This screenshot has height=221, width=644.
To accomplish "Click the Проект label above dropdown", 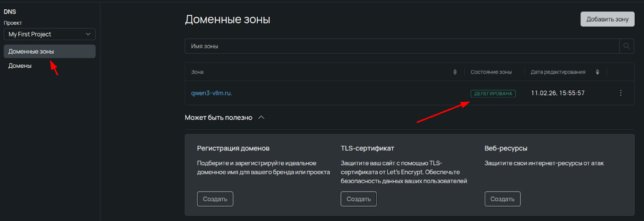I will tap(13, 23).
